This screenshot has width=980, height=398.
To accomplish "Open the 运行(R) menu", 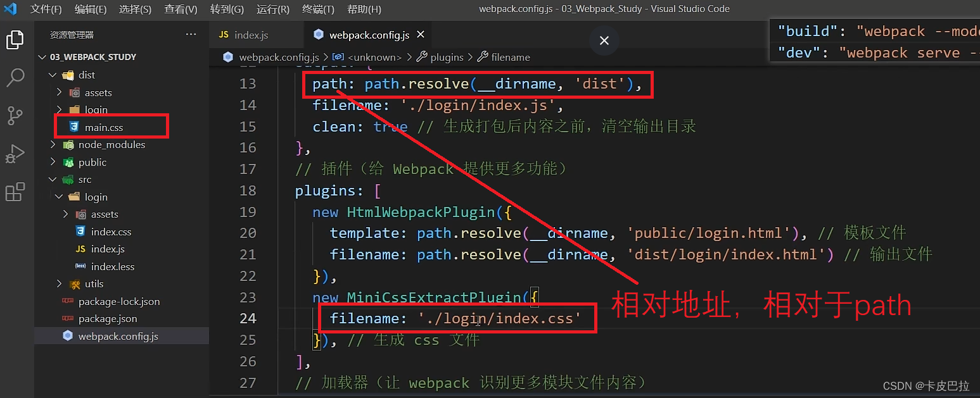I will pos(273,9).
